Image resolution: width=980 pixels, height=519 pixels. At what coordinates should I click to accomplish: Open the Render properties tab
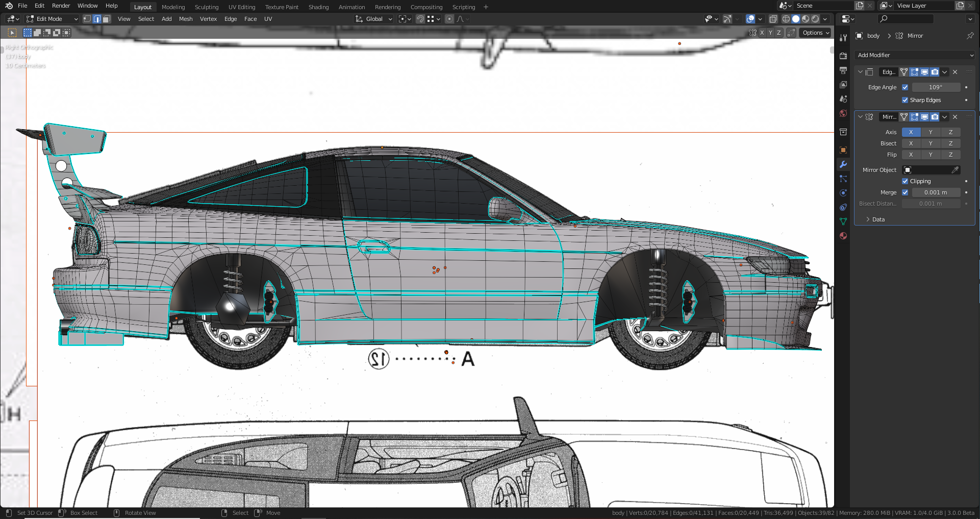[843, 56]
